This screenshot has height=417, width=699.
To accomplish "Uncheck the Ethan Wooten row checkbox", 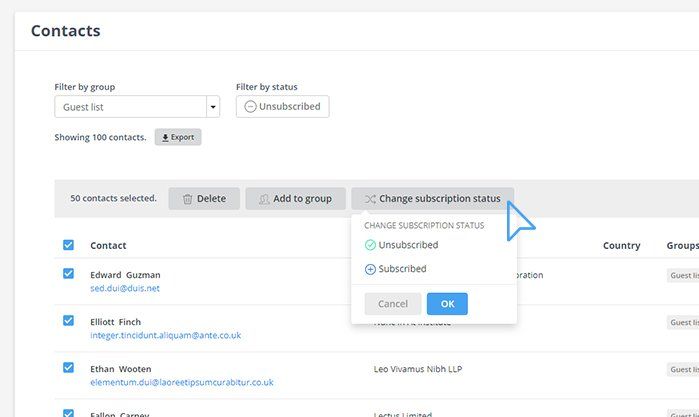I will pos(68,368).
